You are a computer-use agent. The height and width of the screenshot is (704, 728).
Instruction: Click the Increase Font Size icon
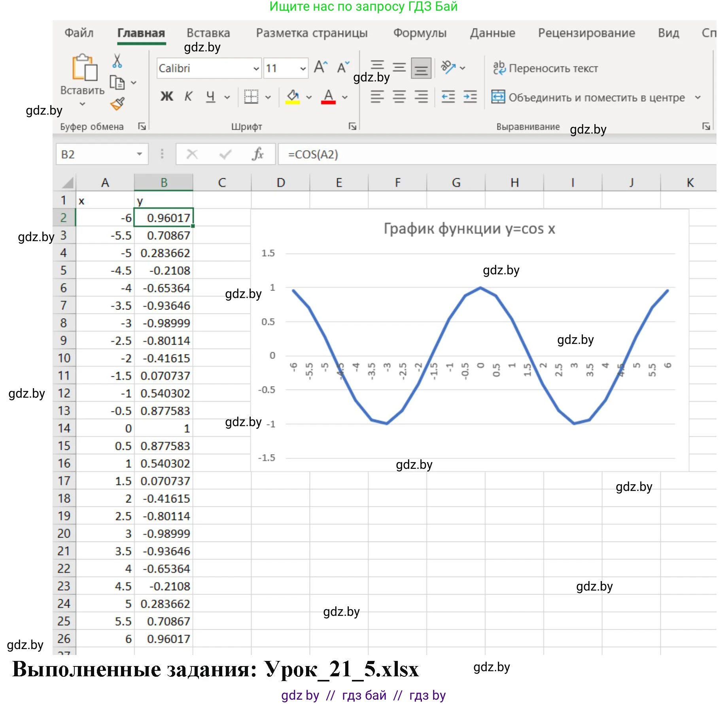321,67
